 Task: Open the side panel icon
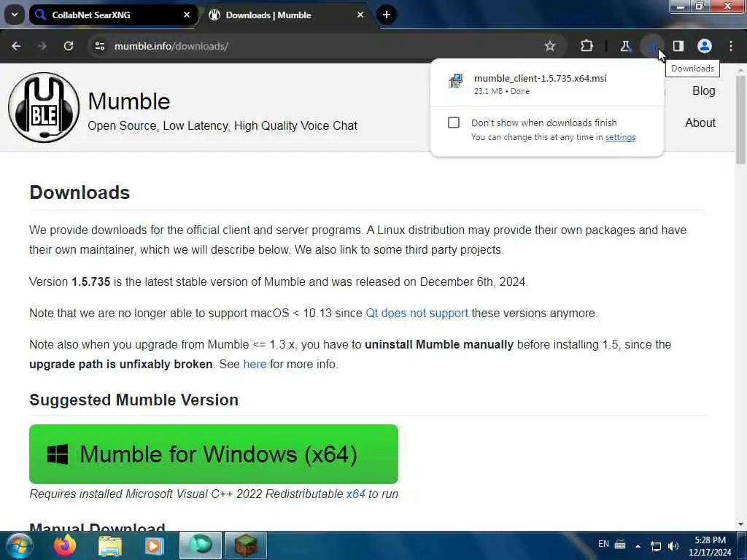(678, 46)
